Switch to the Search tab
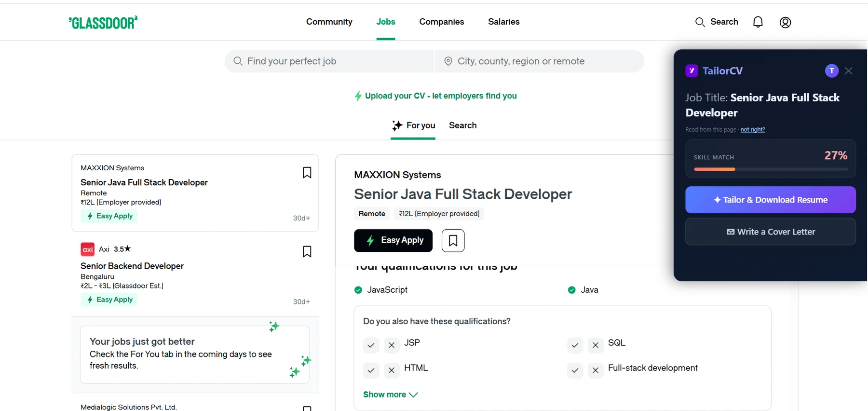The height and width of the screenshot is (411, 868). pos(463,125)
